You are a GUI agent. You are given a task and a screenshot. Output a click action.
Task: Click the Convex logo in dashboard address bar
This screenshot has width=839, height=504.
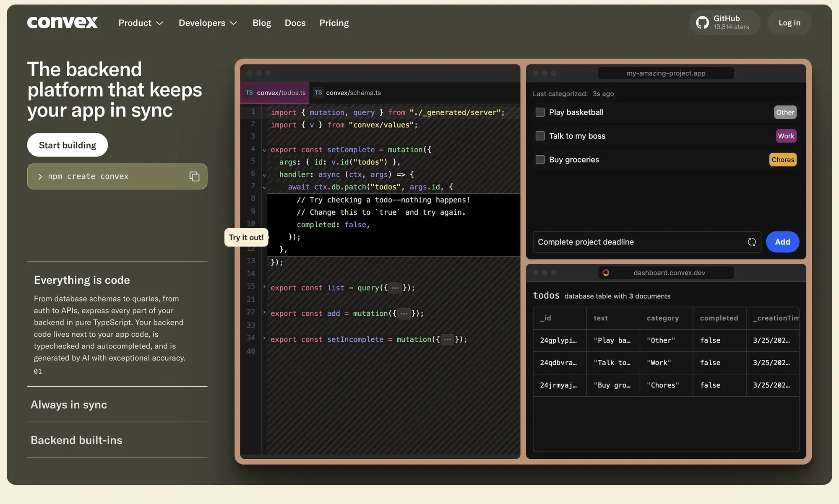606,273
